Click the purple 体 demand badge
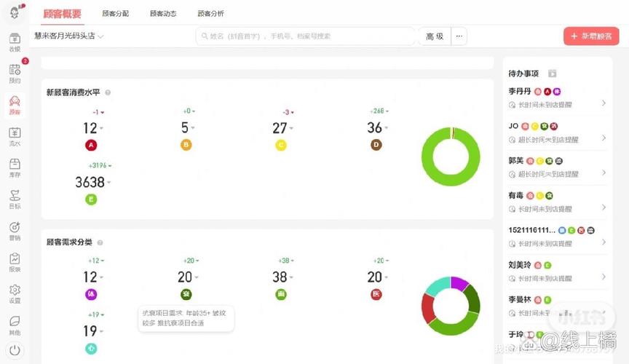629x364 pixels. click(91, 294)
